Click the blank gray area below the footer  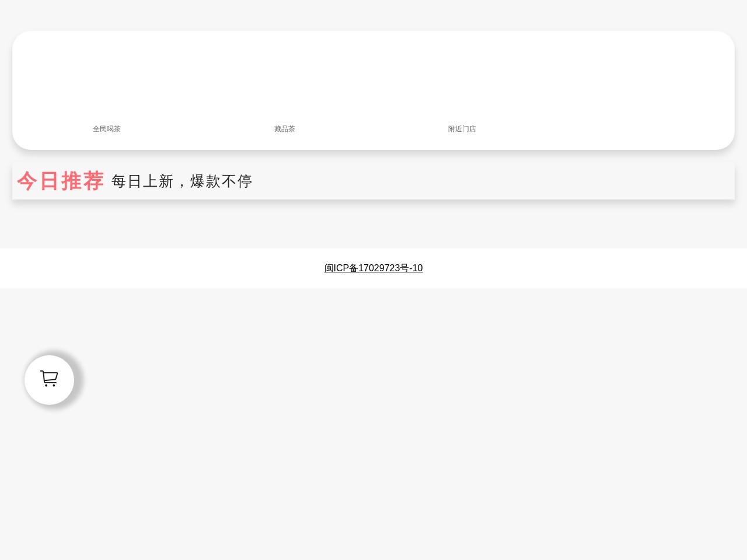373,437
